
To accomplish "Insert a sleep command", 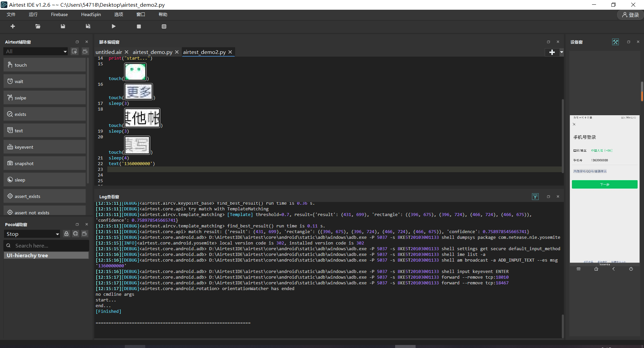I will click(x=45, y=180).
